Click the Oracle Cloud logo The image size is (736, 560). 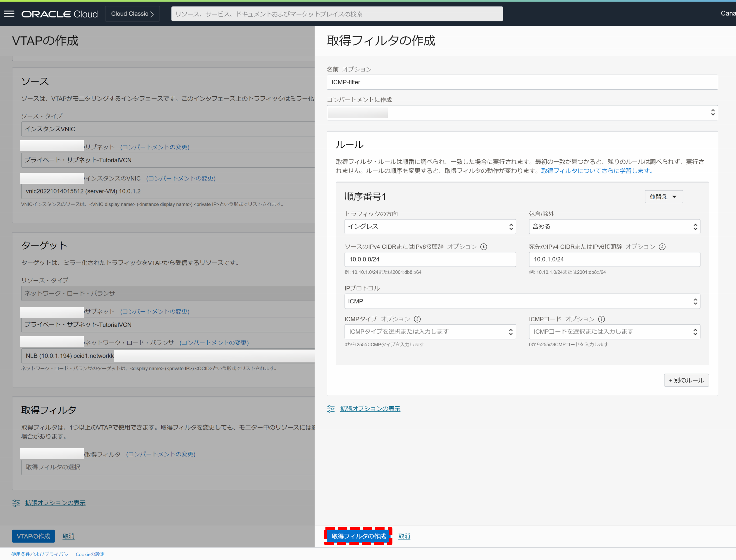click(60, 14)
